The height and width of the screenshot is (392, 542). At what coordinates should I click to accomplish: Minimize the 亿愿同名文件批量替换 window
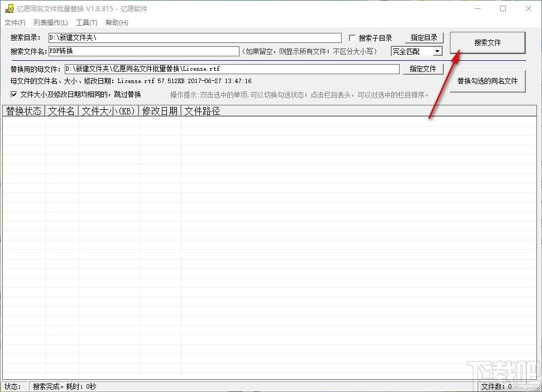(x=478, y=8)
